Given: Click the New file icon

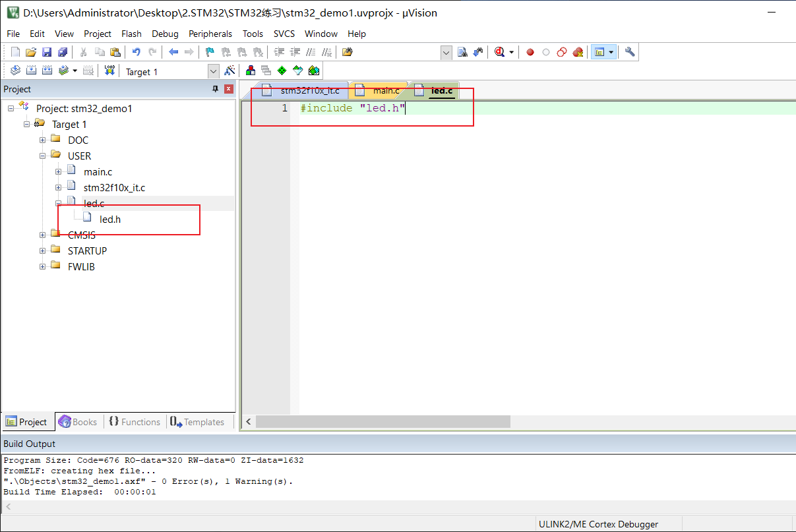Looking at the screenshot, I should (15, 52).
